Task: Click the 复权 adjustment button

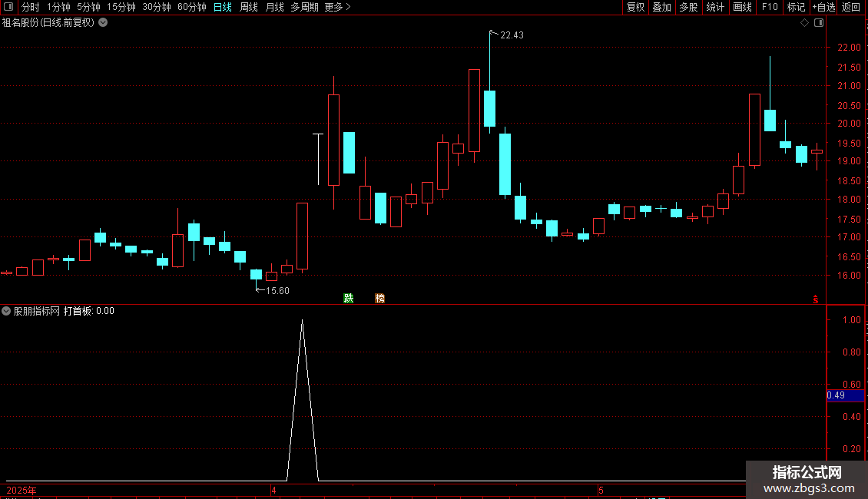Action: pos(635,7)
